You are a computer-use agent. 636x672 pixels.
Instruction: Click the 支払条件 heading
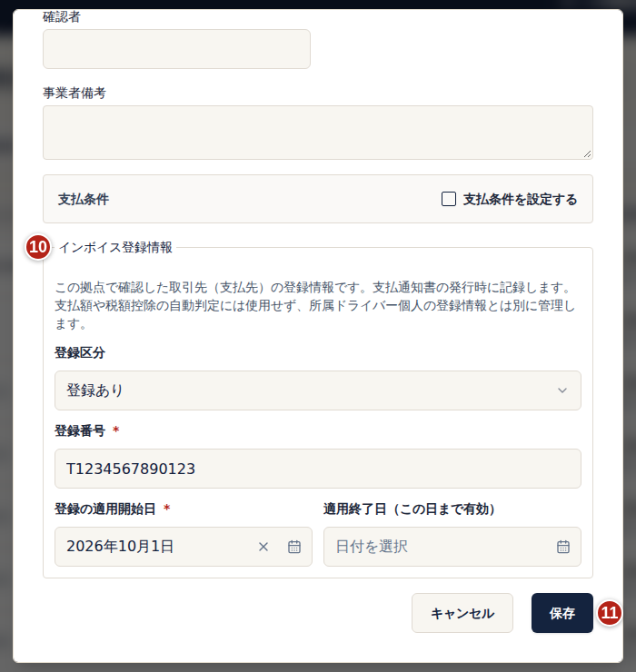[x=84, y=199]
